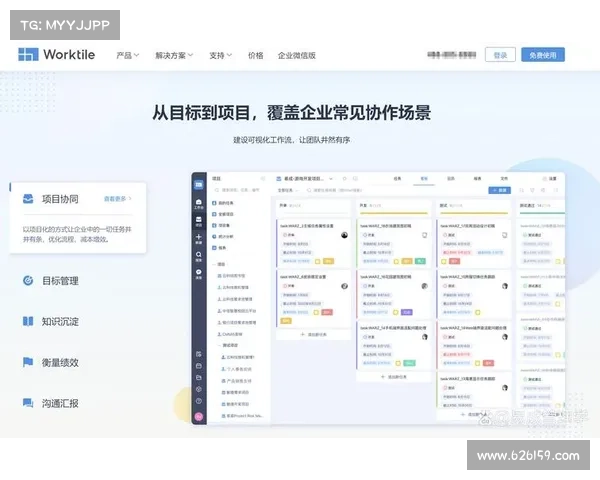Image resolution: width=600 pixels, height=480 pixels.
Task: Click the 设置 gear in project header
Action: [x=549, y=179]
